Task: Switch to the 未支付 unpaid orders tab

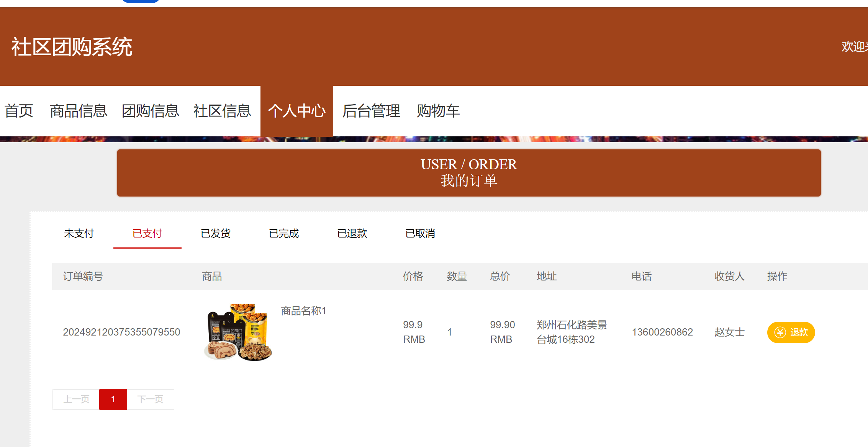Action: (79, 233)
